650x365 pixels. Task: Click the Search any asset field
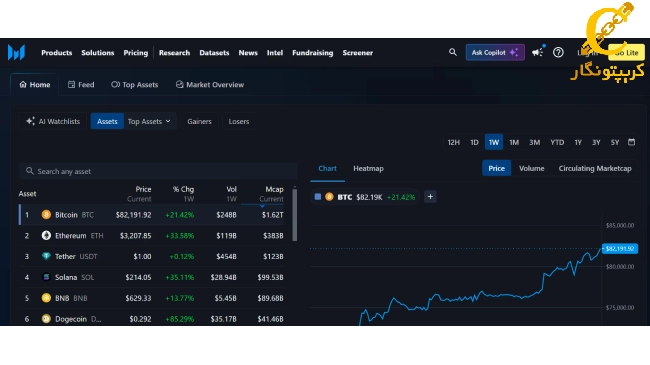click(x=158, y=171)
